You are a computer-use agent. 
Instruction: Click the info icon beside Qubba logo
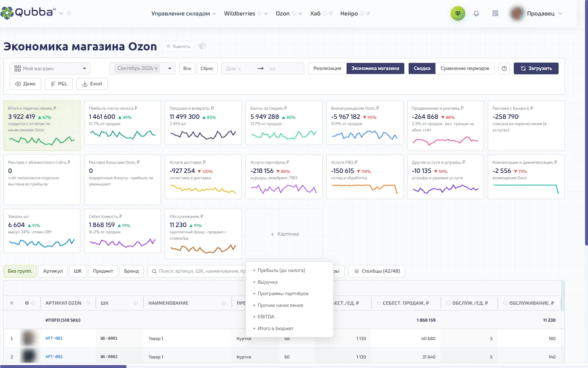click(69, 13)
